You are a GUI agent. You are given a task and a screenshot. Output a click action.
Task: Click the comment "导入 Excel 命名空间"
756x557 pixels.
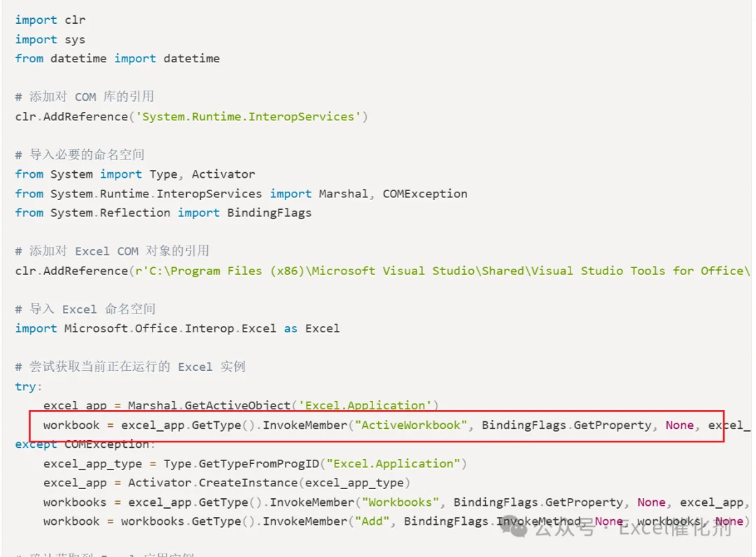tap(85, 309)
